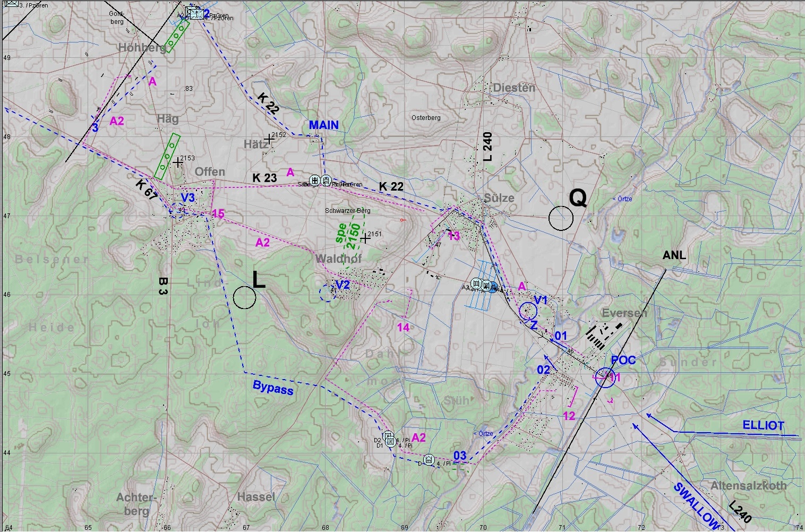
Task: Select the left unit icon on K 23 road
Action: click(315, 181)
